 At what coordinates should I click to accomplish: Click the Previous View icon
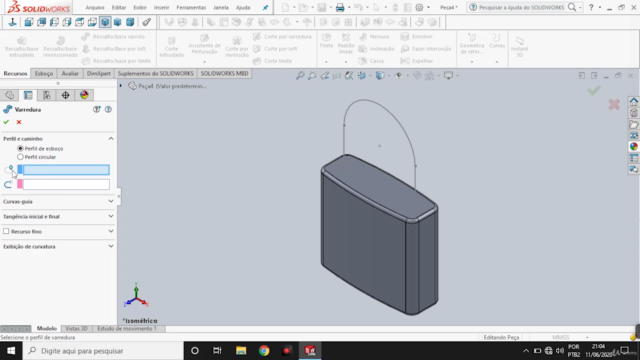[x=324, y=76]
